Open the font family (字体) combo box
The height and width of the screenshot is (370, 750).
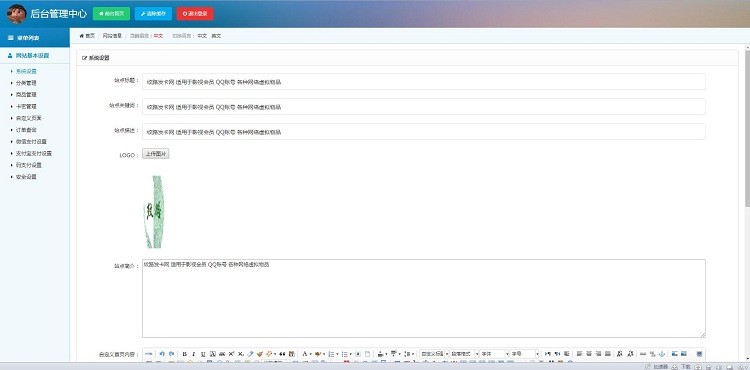point(494,354)
